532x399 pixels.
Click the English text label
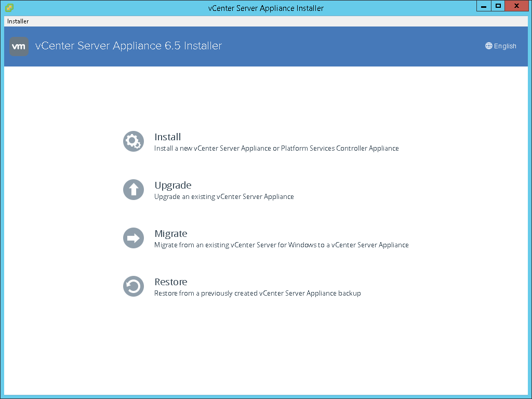coord(505,46)
